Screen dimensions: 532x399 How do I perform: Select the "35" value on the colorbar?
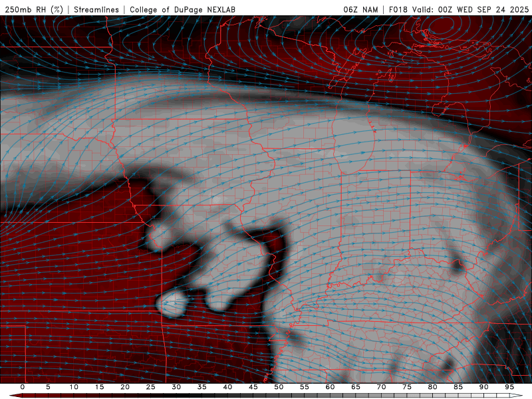pyautogui.click(x=202, y=387)
